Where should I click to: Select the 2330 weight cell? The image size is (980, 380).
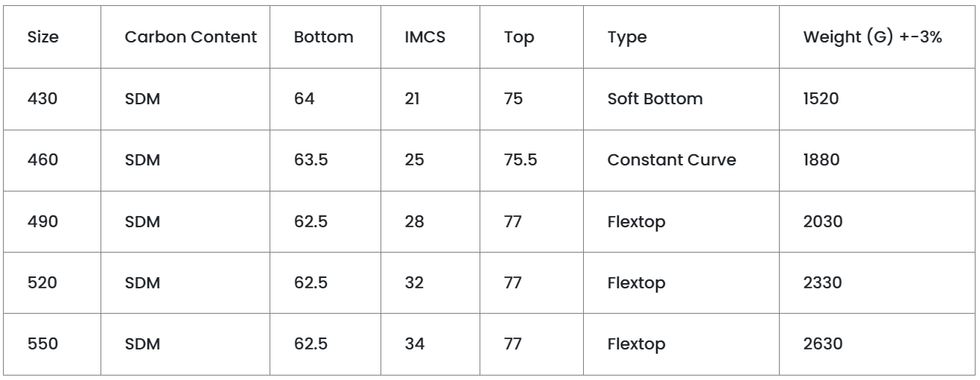(x=821, y=284)
